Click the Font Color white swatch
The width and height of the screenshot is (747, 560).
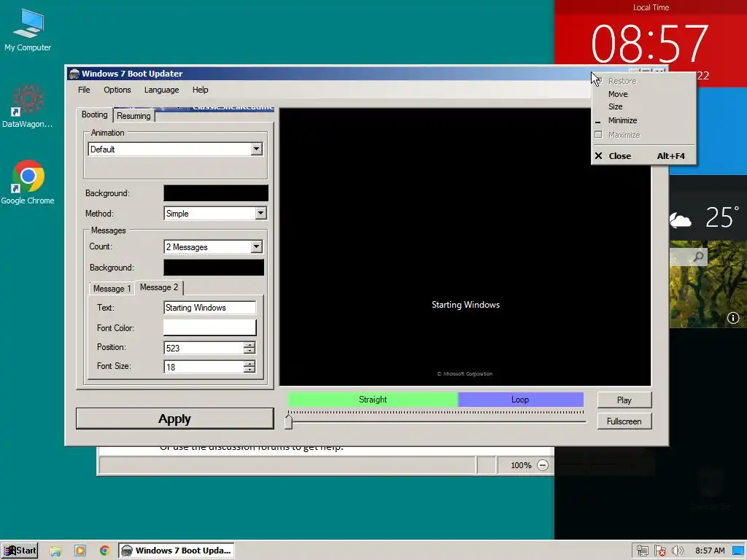209,327
